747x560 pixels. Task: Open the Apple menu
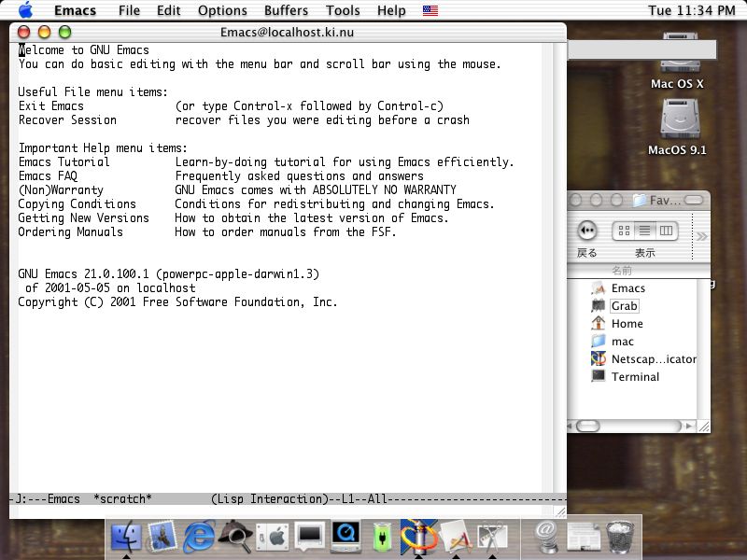pos(26,10)
